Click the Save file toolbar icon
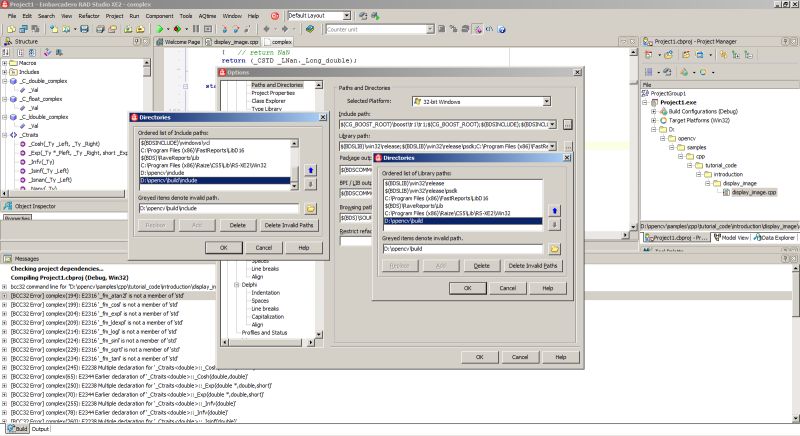This screenshot has width=800, height=436. click(x=85, y=29)
